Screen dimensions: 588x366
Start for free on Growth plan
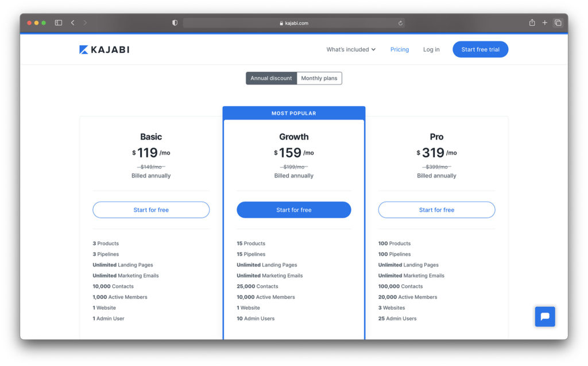(x=294, y=210)
